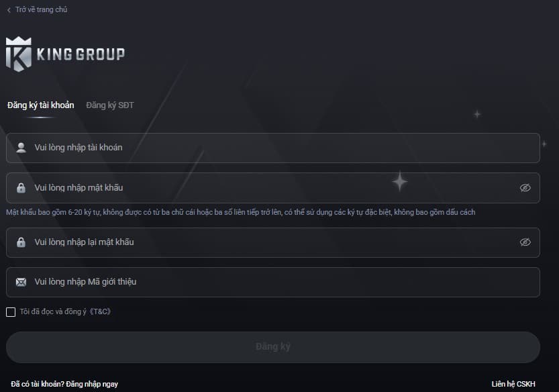Focus the Vui lòng nhập lại mật khẩu field

273,242
